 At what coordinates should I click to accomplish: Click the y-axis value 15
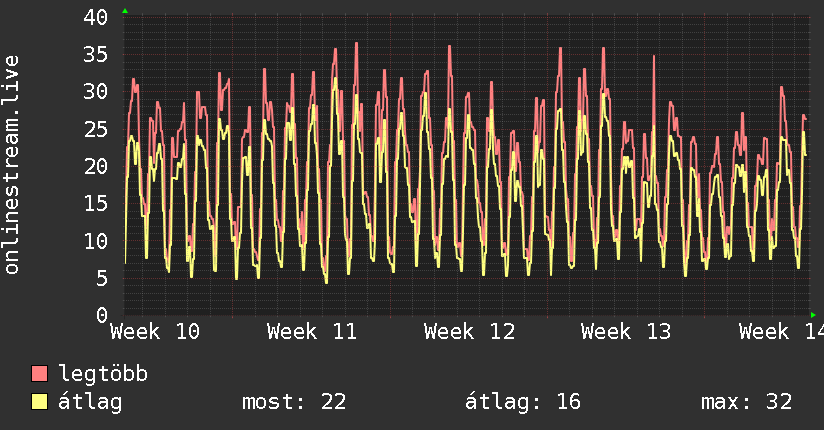coord(96,204)
